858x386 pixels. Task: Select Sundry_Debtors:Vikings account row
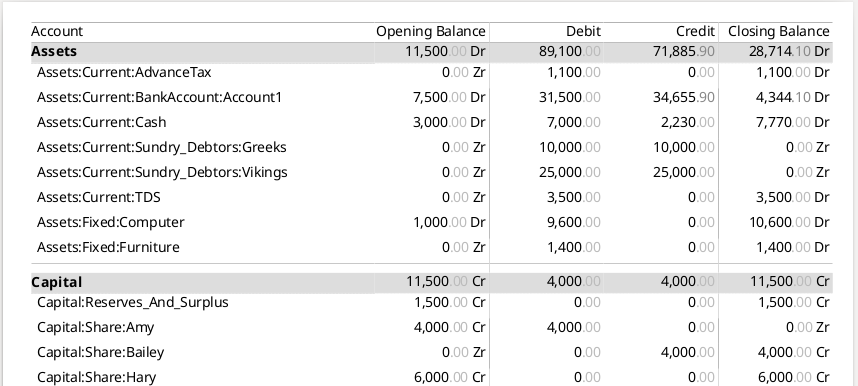432,172
